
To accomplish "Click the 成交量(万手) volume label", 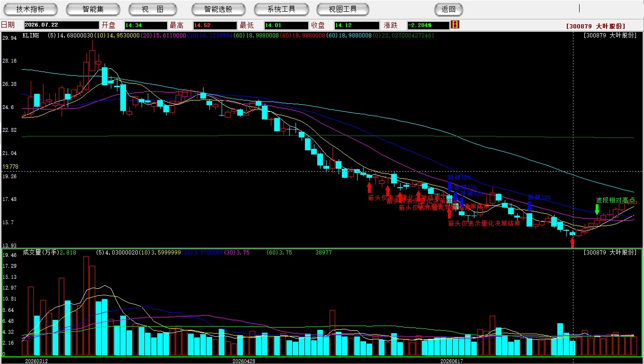I will click(41, 253).
